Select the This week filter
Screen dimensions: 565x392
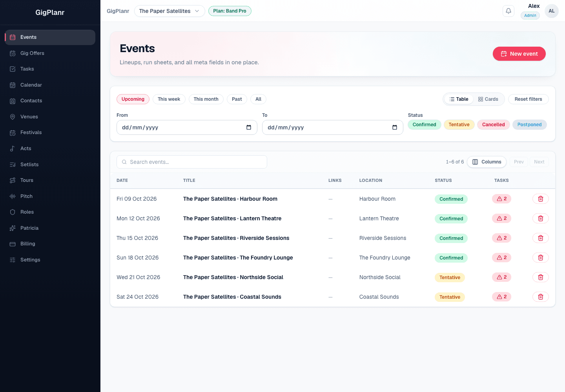click(169, 99)
